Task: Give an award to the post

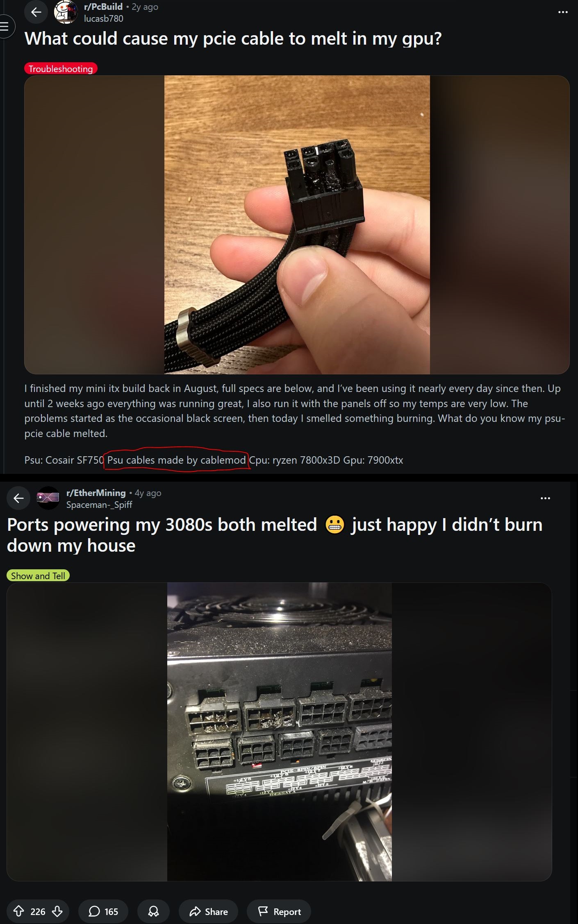Action: (x=153, y=911)
